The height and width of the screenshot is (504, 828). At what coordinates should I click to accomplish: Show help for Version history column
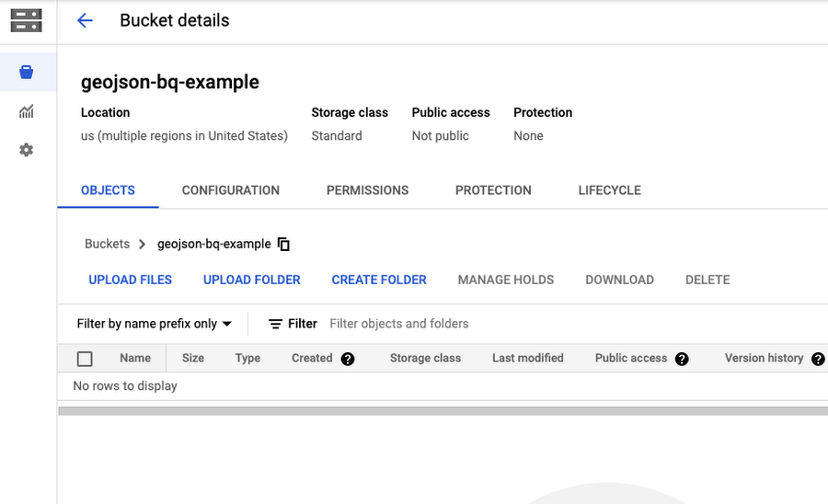pos(818,359)
